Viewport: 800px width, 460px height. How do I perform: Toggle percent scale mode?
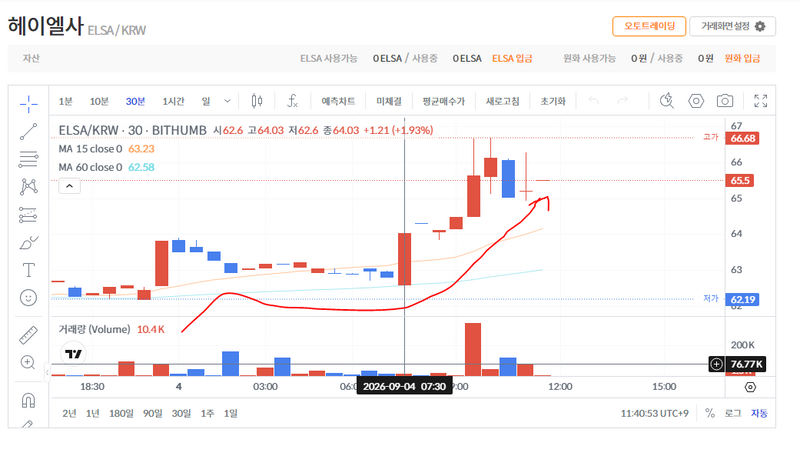(710, 413)
